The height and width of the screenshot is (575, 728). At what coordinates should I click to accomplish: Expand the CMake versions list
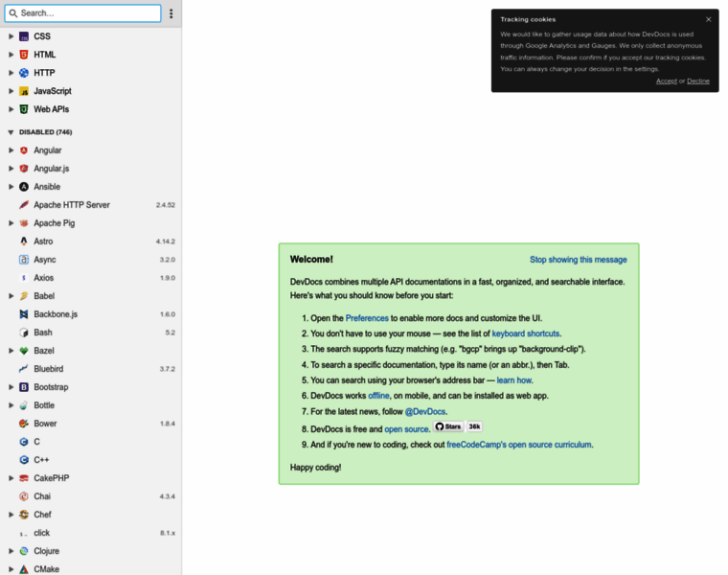click(11, 569)
